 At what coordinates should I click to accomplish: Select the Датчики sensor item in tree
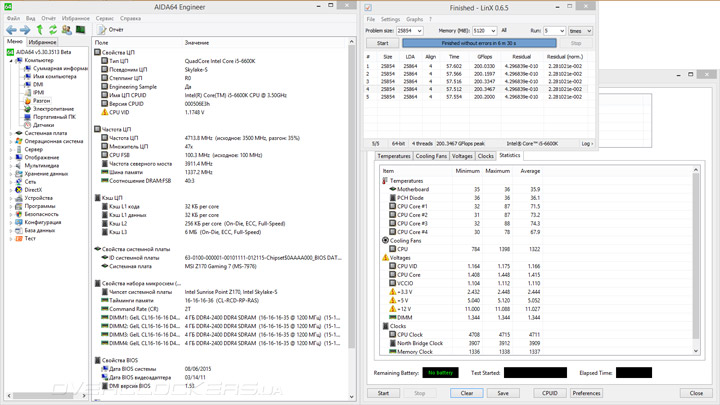43,125
